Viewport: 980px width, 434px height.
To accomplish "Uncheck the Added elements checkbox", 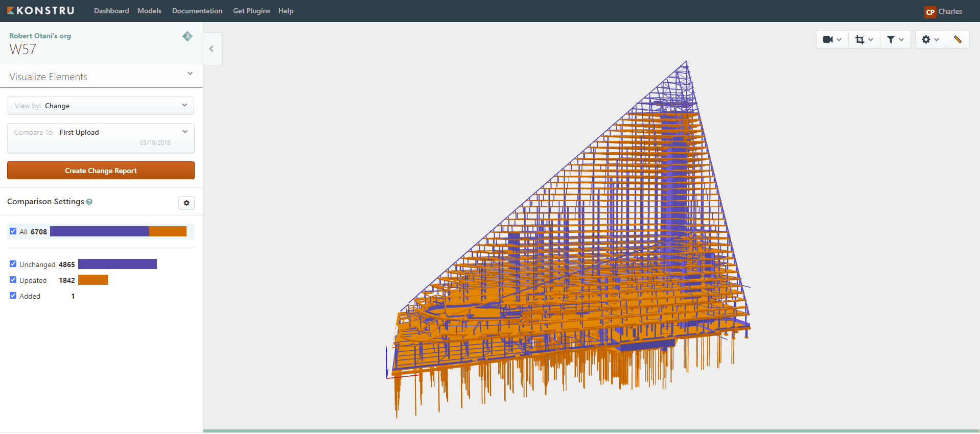I will [x=13, y=296].
